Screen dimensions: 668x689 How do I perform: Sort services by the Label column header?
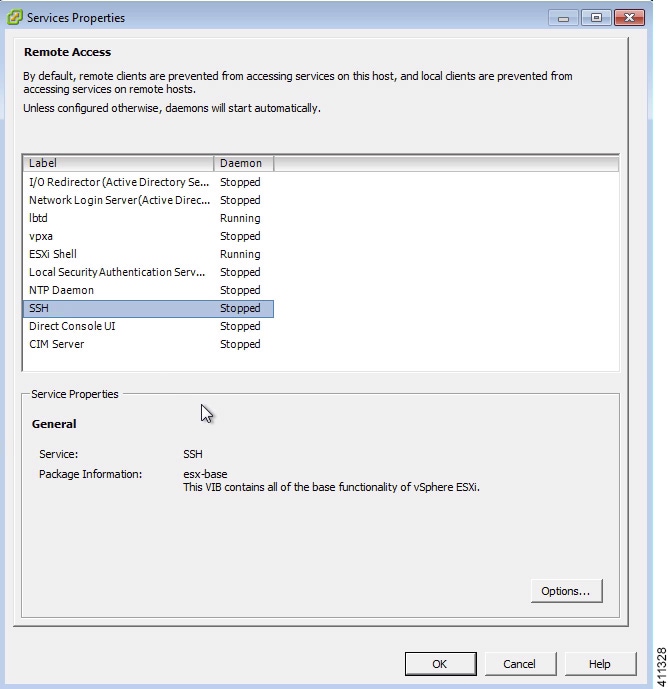(118, 163)
